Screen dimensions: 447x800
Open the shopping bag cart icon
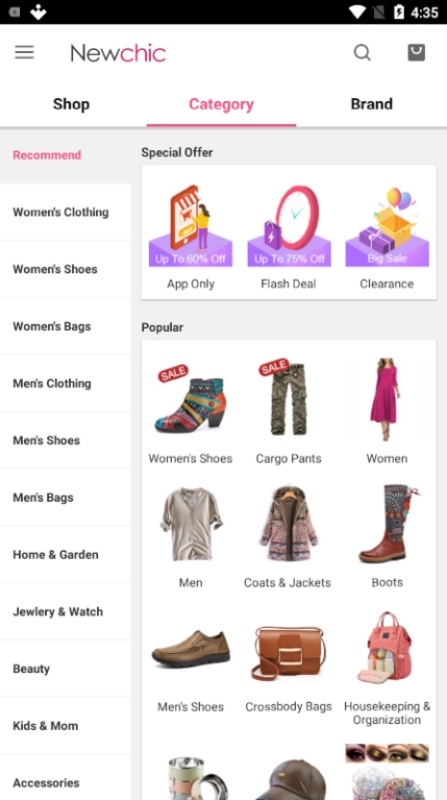coord(416,52)
